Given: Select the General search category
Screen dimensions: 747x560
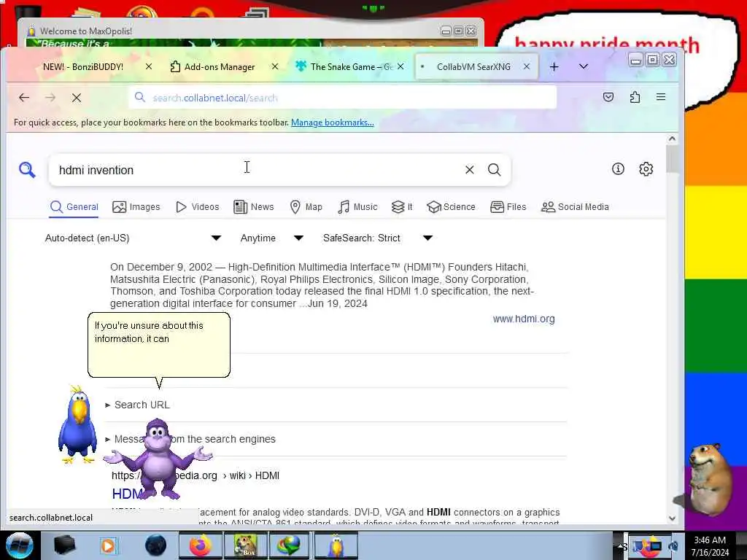Looking at the screenshot, I should coord(74,207).
